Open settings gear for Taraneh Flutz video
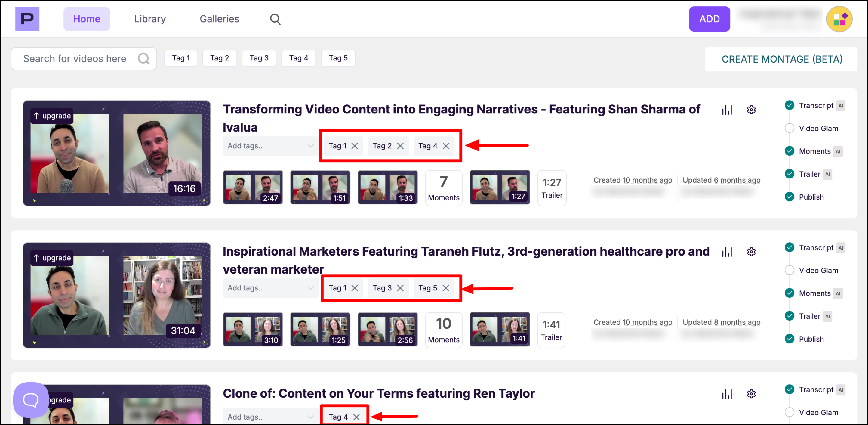Screen dimensions: 868x425 (x=751, y=252)
